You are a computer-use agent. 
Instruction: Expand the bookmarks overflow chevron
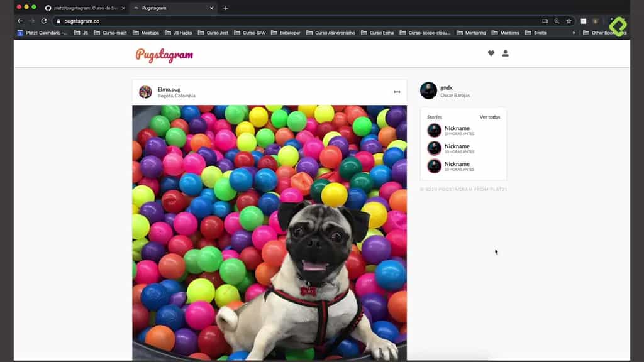click(574, 33)
